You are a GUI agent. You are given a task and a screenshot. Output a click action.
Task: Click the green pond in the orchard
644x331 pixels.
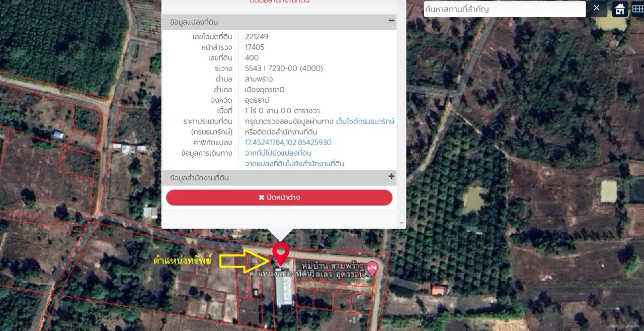click(474, 200)
